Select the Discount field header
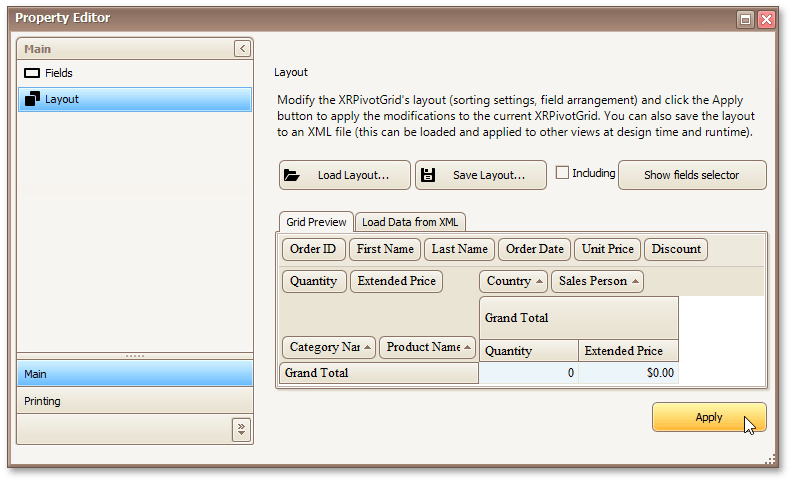Viewport: 792px width, 482px height. [676, 250]
